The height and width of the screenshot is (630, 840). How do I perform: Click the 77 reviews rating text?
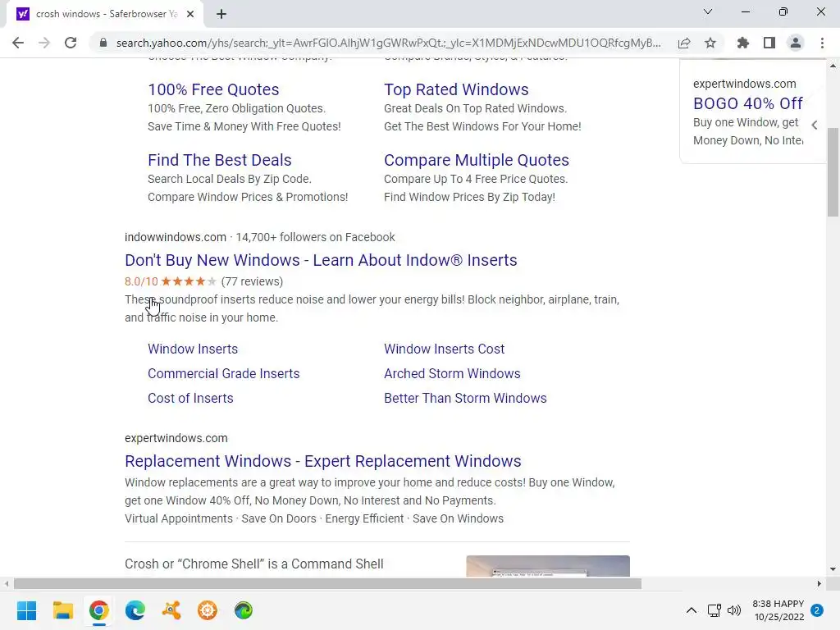click(x=252, y=282)
